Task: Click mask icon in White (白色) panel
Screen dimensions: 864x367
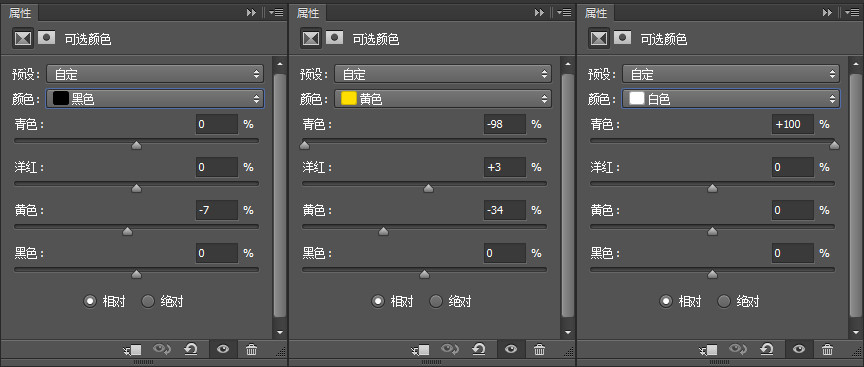Action: pyautogui.click(x=623, y=37)
